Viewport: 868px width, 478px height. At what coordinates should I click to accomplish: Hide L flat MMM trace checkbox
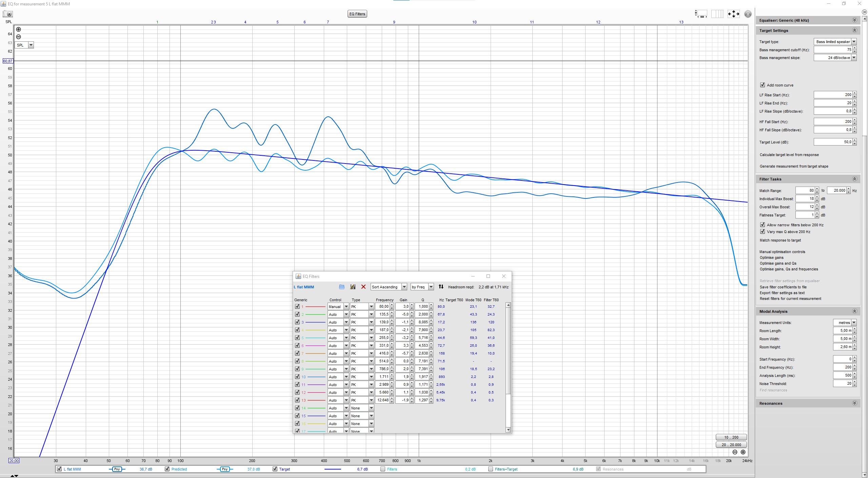coord(60,469)
